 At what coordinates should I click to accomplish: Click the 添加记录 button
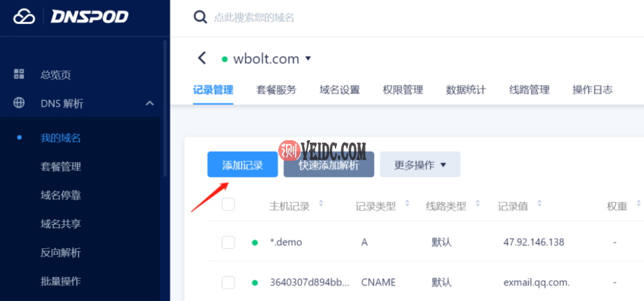point(242,165)
